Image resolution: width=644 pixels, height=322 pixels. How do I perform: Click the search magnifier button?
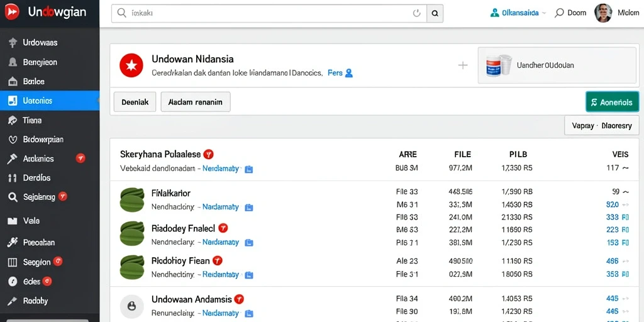pos(435,14)
